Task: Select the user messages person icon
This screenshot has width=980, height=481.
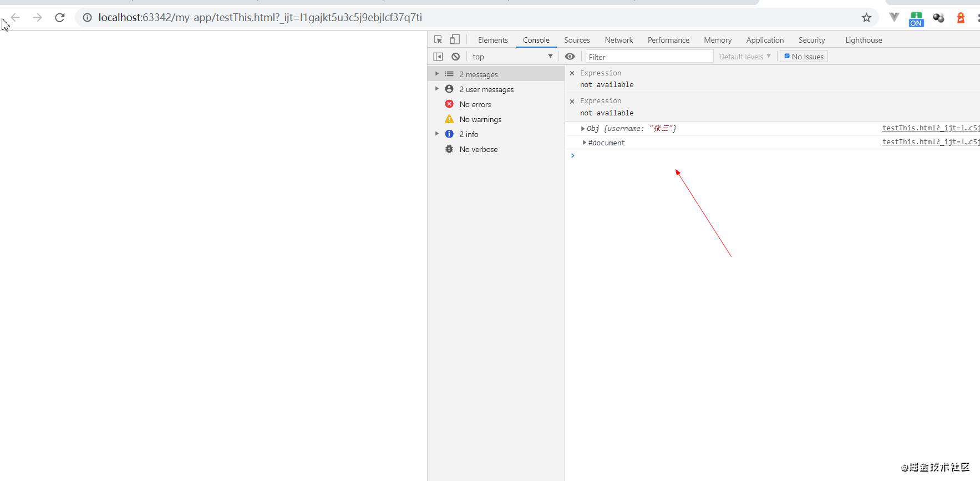Action: 449,89
